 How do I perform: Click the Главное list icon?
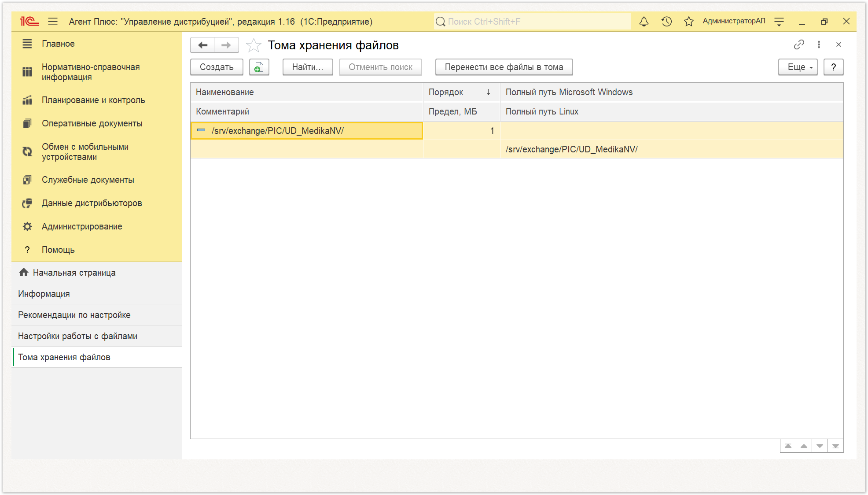tap(27, 44)
